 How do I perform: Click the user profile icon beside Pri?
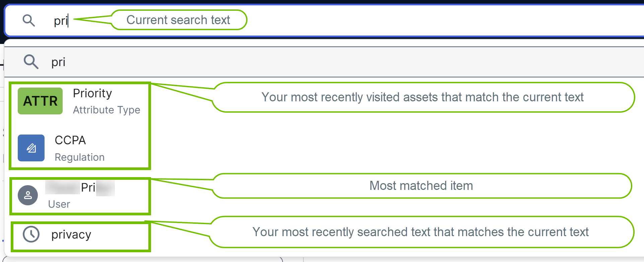point(28,195)
